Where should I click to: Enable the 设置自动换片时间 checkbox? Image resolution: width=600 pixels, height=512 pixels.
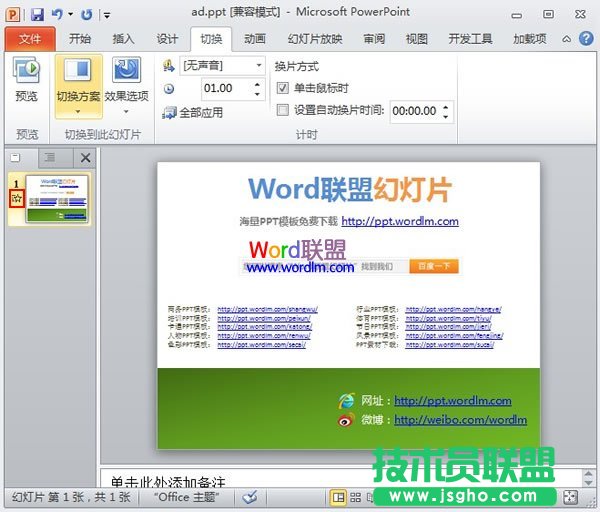(282, 110)
